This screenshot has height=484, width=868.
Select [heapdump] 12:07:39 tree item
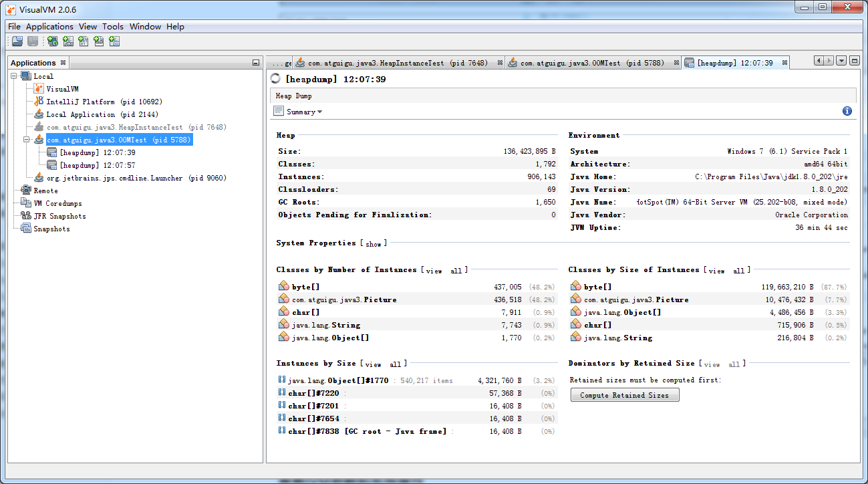click(97, 152)
